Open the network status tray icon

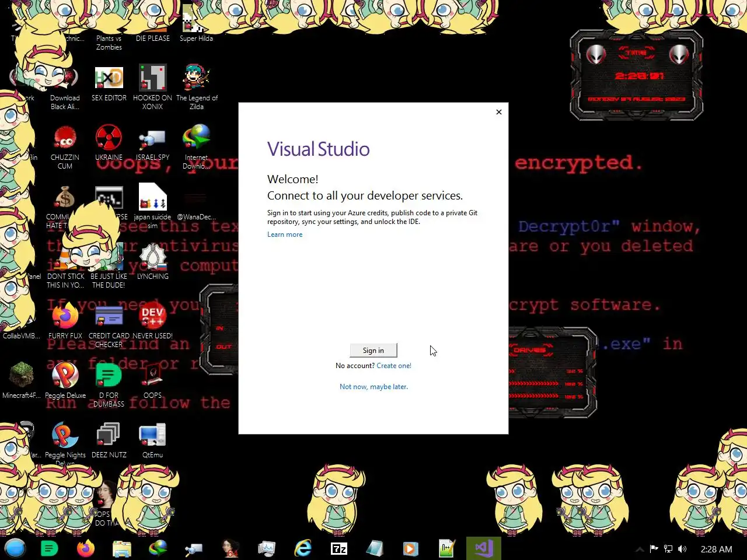coord(668,549)
